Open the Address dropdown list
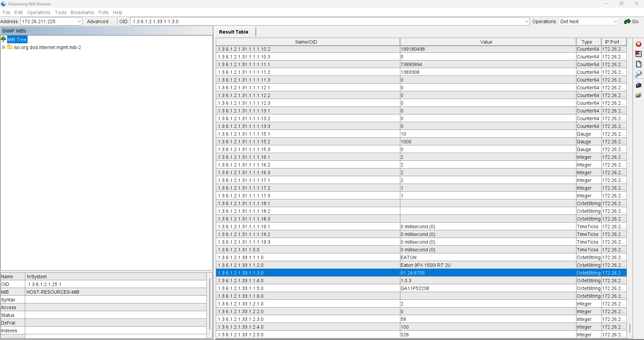This screenshot has height=340, width=644. point(79,21)
